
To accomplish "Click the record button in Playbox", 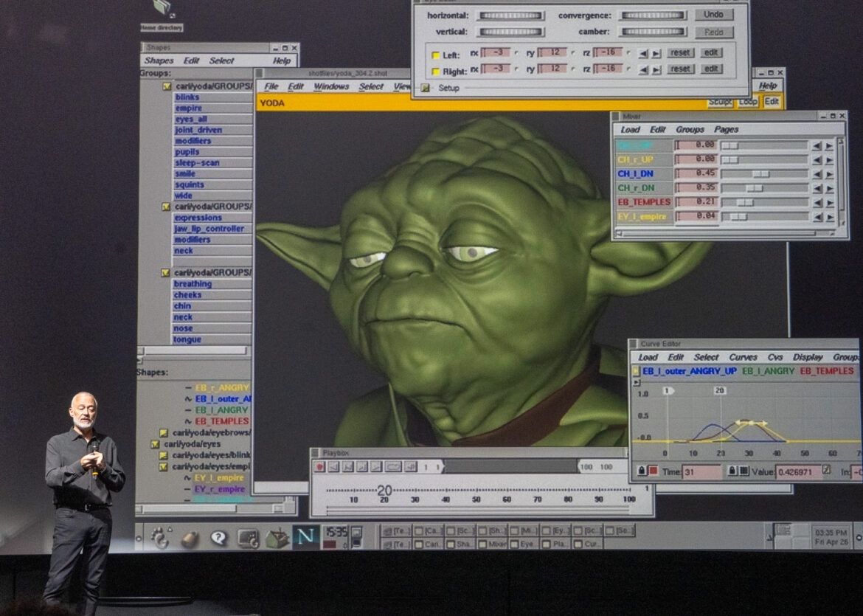I will pyautogui.click(x=319, y=467).
